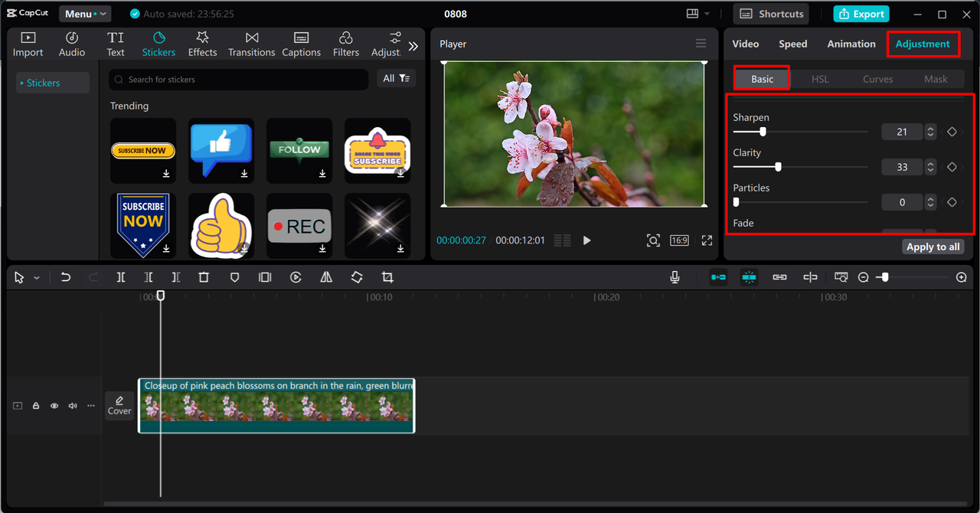
Task: Add a keyframe for Sharpen
Action: tap(952, 132)
